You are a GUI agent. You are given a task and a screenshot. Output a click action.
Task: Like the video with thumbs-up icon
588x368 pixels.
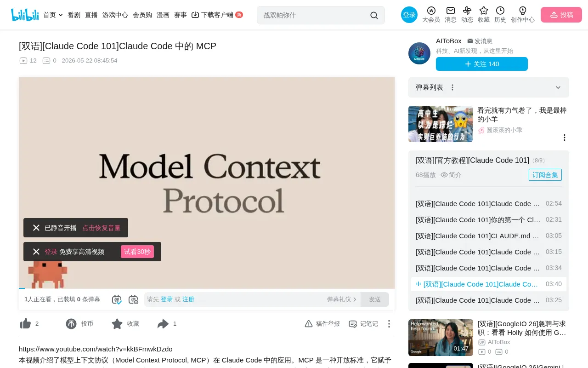(x=26, y=324)
